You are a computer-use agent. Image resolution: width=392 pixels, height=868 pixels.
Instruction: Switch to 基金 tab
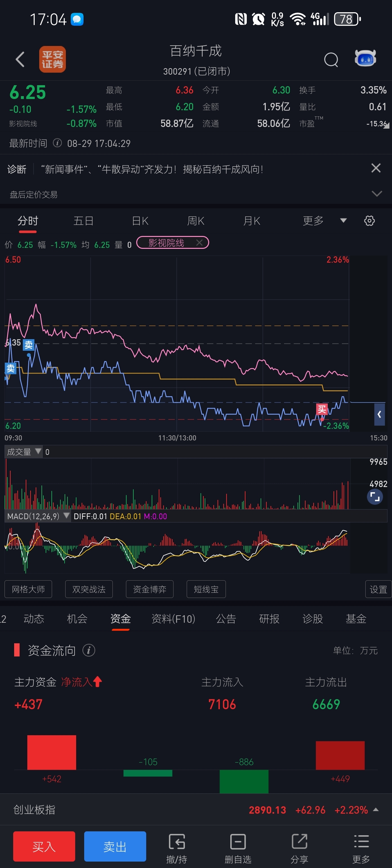click(356, 619)
